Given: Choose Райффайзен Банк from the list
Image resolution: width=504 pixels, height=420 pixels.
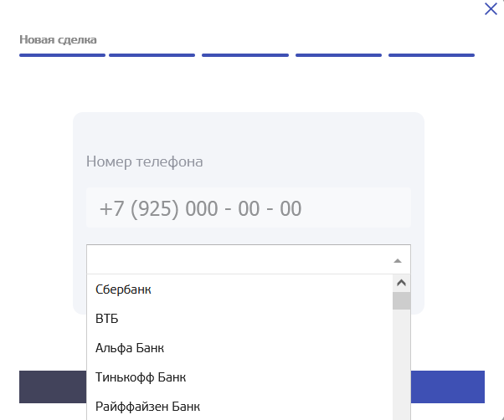Looking at the screenshot, I should click(239, 406).
